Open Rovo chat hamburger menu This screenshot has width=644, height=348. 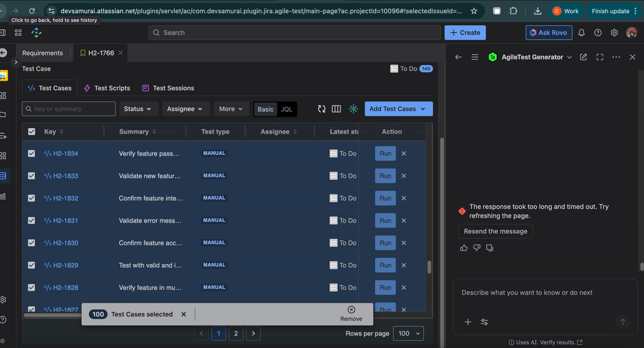(475, 57)
